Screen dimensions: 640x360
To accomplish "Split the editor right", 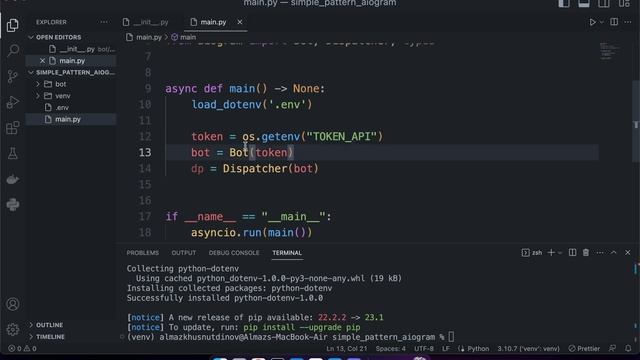I will (x=614, y=22).
